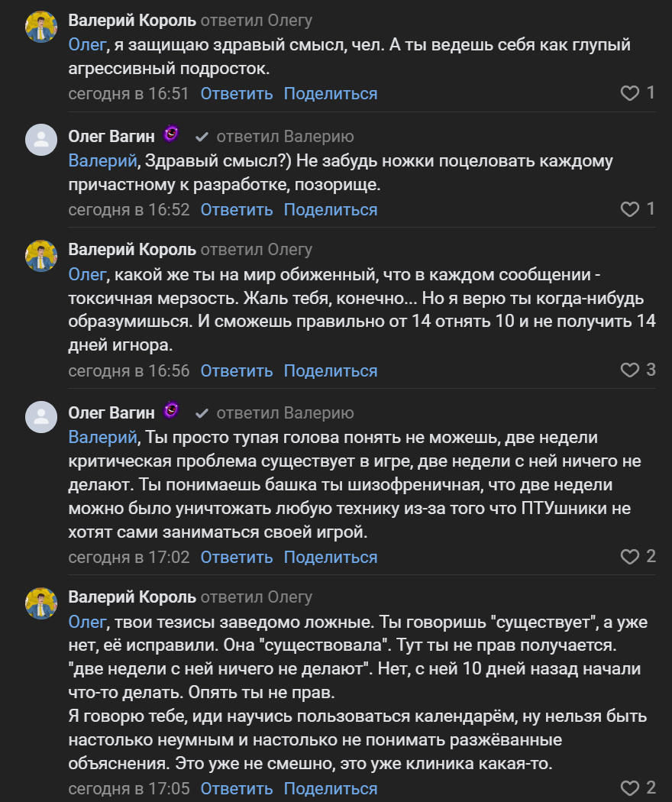672x802 pixels.
Task: Share the comment posted at 17:02
Action: coord(331,558)
